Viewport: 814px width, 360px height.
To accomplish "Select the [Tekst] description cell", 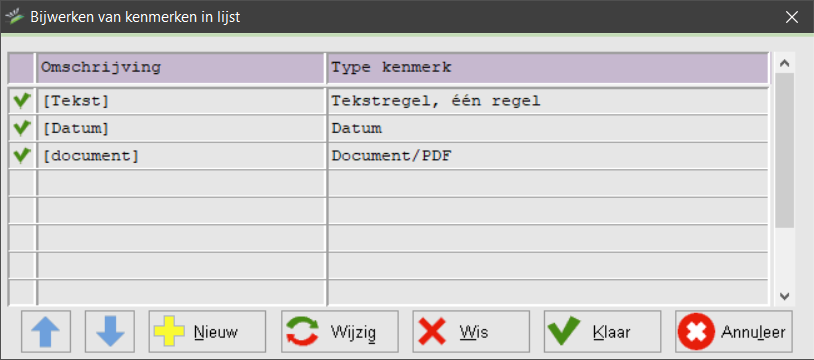I will click(x=181, y=101).
